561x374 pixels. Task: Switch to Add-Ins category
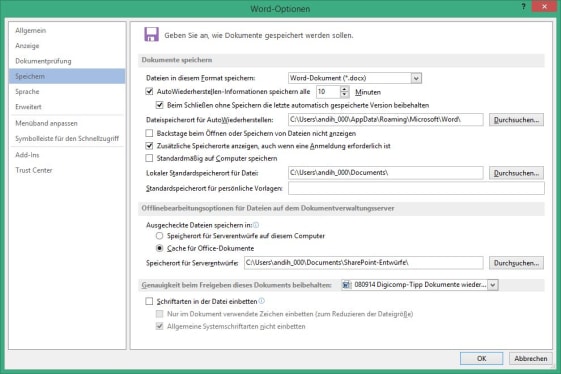coord(67,155)
